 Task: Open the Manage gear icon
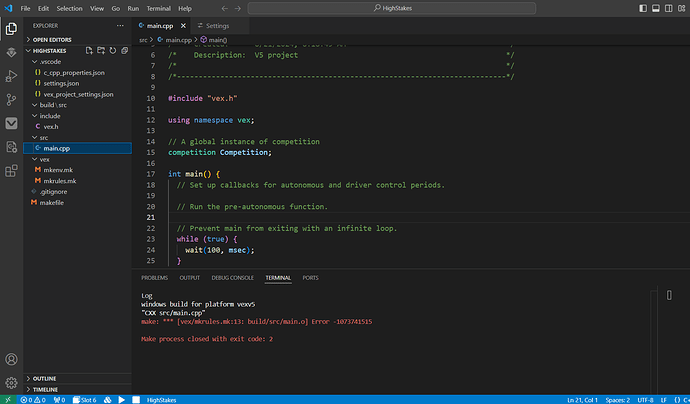pyautogui.click(x=11, y=382)
